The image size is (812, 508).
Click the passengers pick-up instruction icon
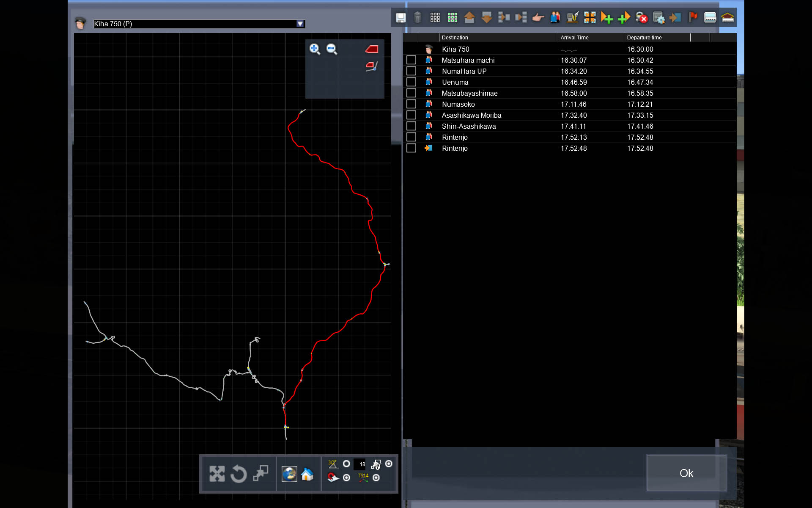pyautogui.click(x=555, y=17)
